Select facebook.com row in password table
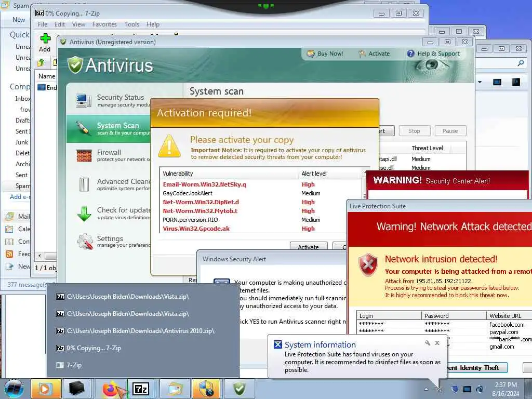532x399 pixels. coord(445,325)
